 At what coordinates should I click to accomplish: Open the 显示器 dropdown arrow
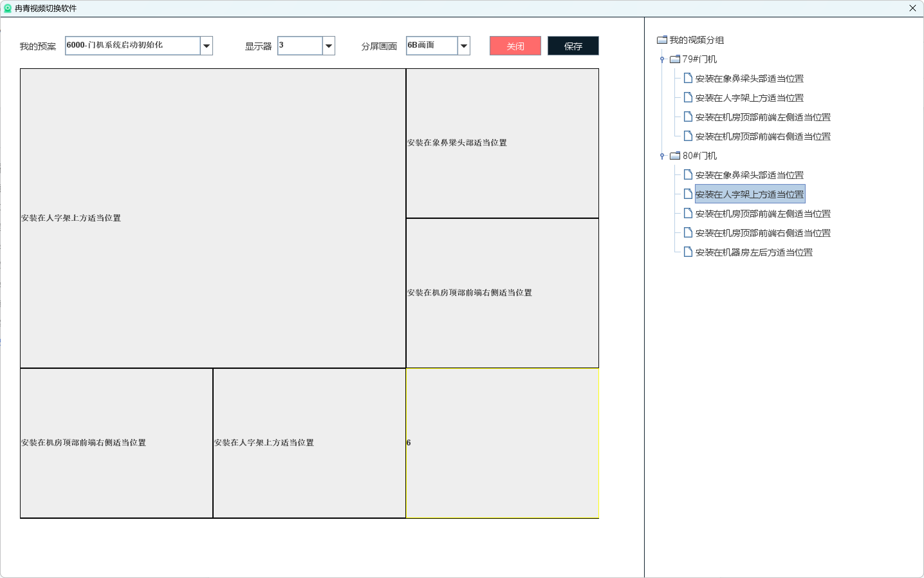click(x=328, y=46)
